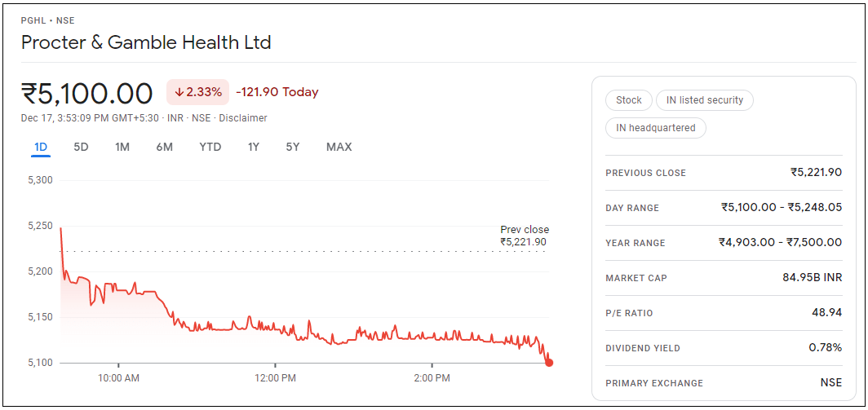Click the IN headquartered chip
Image resolution: width=868 pixels, height=410 pixels.
click(x=655, y=128)
